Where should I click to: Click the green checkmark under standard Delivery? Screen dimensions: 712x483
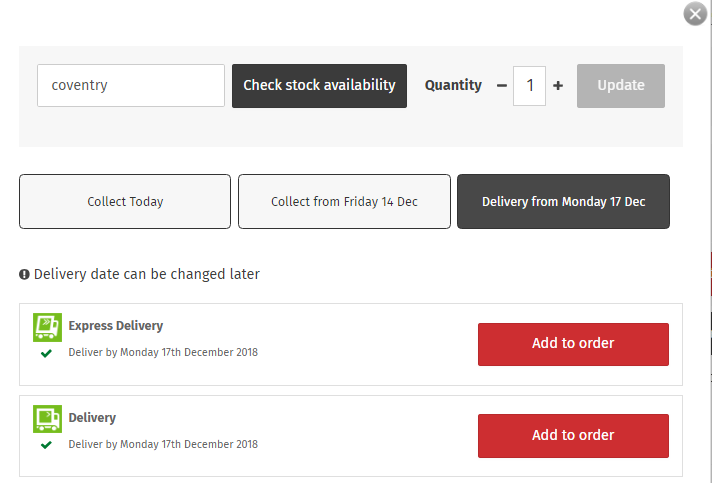tap(46, 445)
